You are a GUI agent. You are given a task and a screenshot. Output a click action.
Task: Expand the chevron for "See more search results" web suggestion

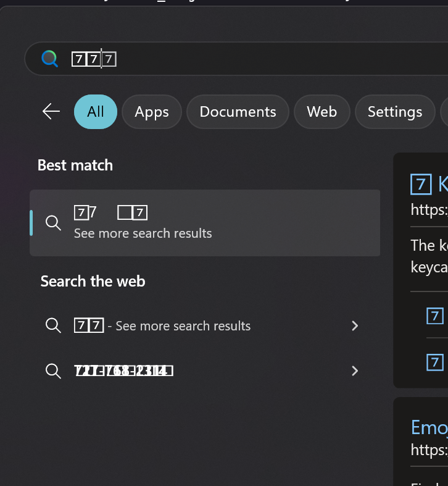pos(354,325)
